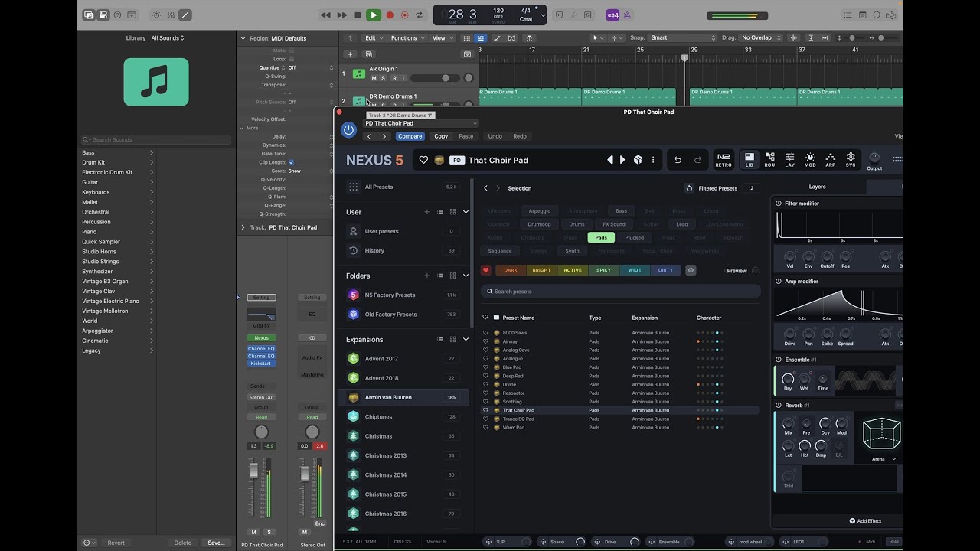
Task: Solo the PD That Choir Pad channel
Action: coord(269,532)
